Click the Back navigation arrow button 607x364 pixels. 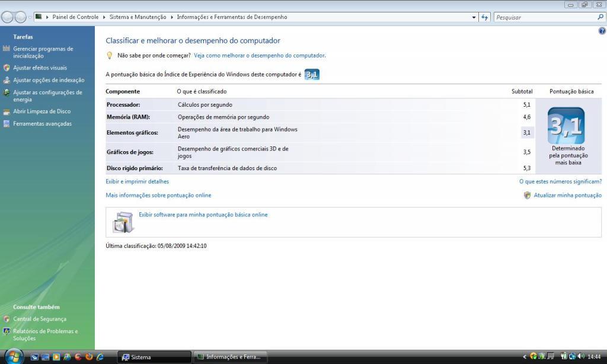7,17
